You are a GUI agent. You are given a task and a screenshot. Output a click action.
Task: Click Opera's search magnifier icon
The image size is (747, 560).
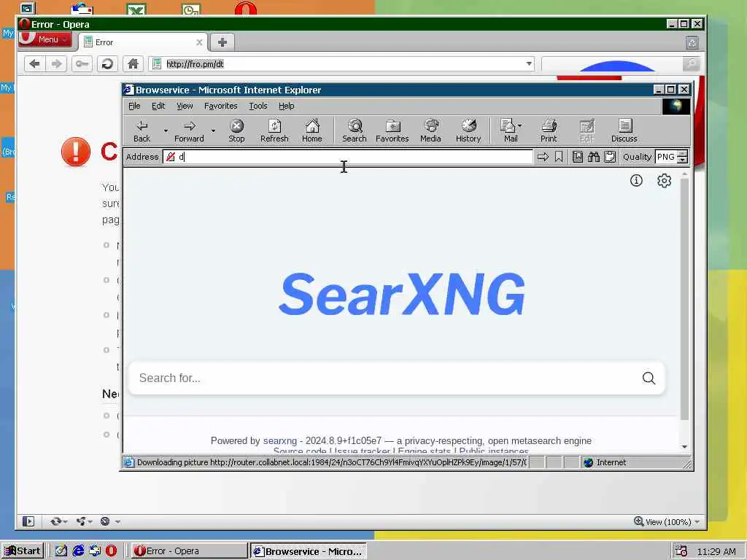click(x=692, y=64)
